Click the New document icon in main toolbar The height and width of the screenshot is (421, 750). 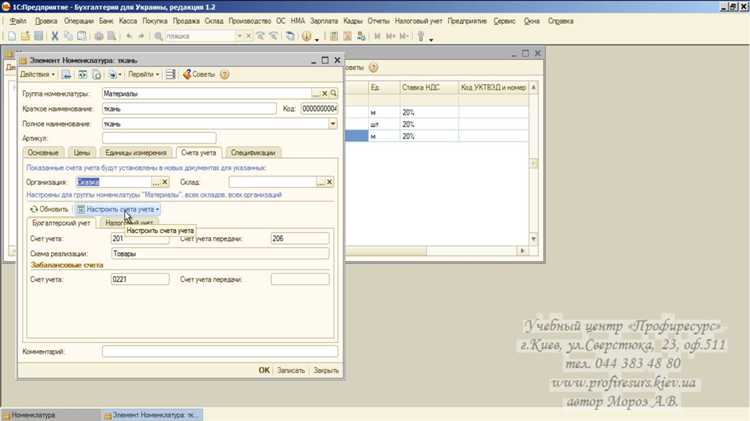(x=12, y=36)
